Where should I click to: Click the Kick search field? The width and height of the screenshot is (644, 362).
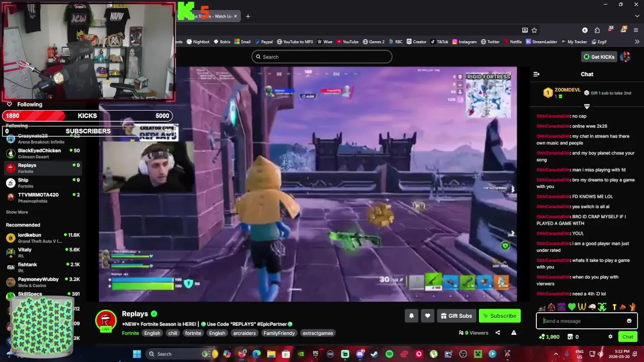pos(322,57)
